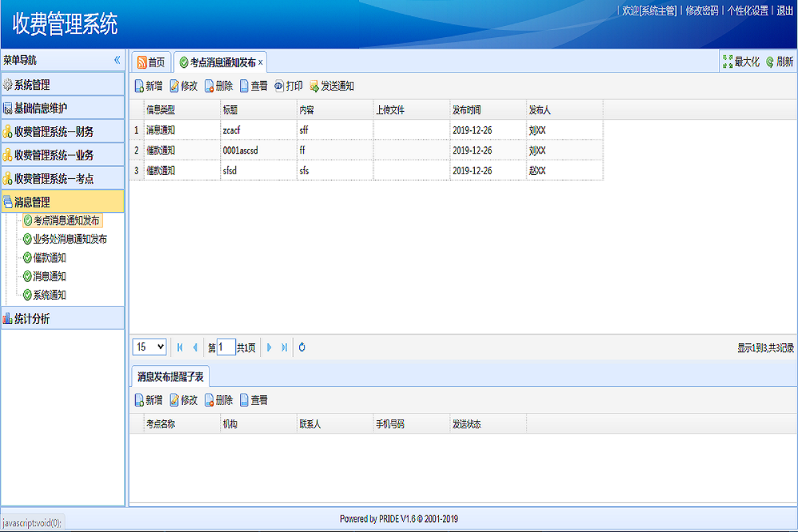The image size is (798, 532).
Task: Refresh the grid using pagination reload icon
Action: 302,347
